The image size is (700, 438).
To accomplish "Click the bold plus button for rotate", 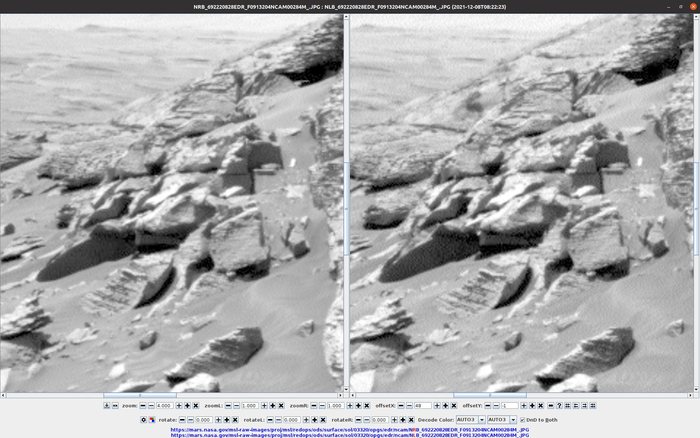I will pos(226,420).
